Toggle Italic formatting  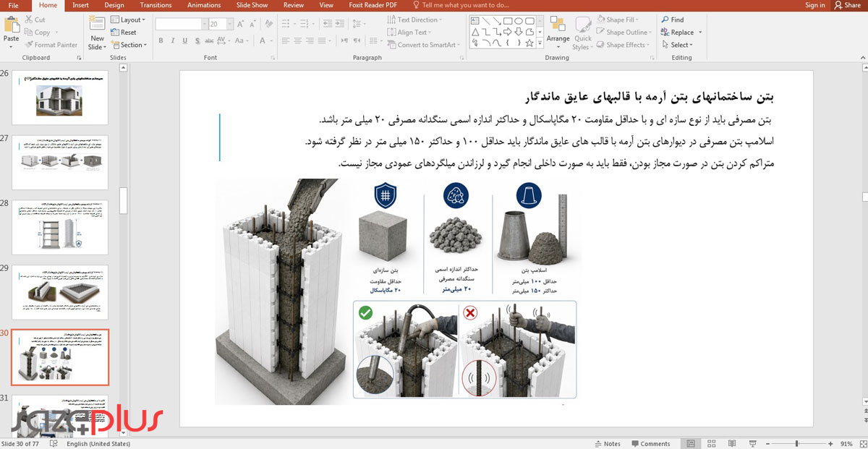pyautogui.click(x=173, y=40)
